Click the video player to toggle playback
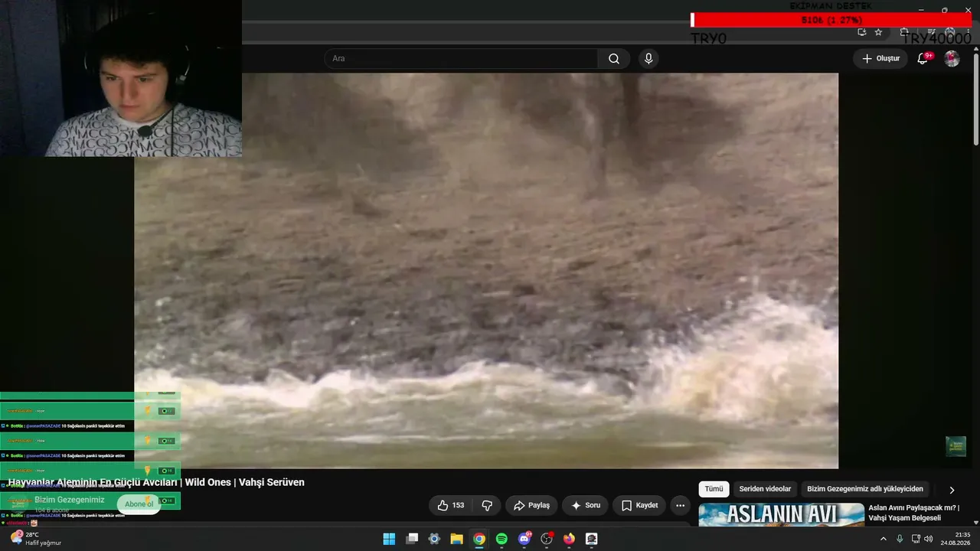Viewport: 980px width, 551px height. click(x=486, y=271)
